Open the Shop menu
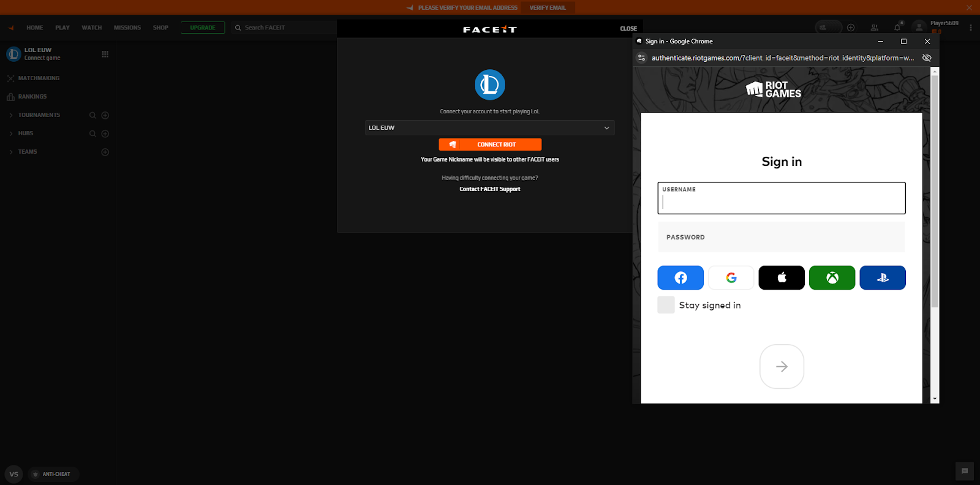 (160, 28)
